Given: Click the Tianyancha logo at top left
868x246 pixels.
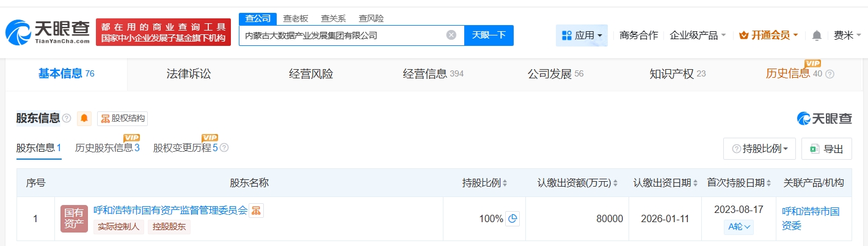Looking at the screenshot, I should 48,32.
